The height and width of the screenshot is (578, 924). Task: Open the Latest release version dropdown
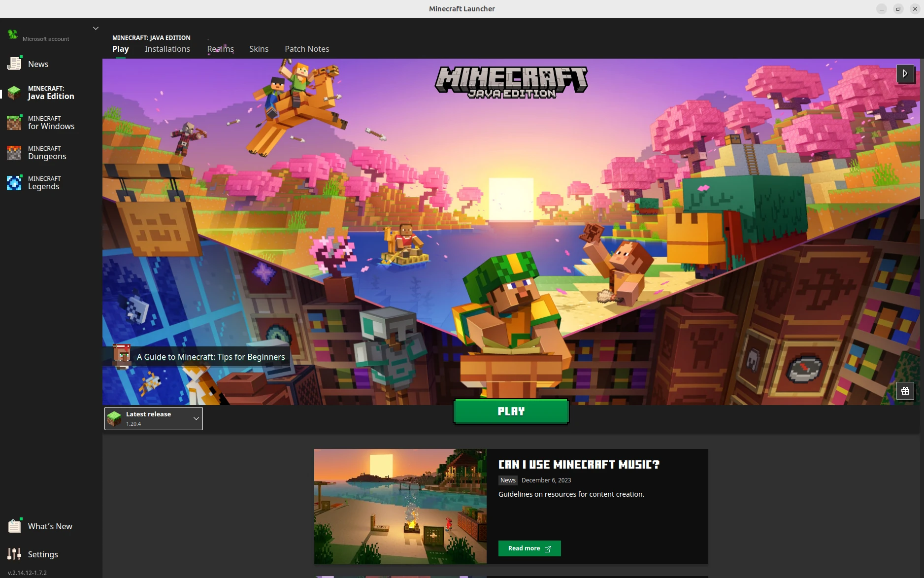[x=154, y=418]
